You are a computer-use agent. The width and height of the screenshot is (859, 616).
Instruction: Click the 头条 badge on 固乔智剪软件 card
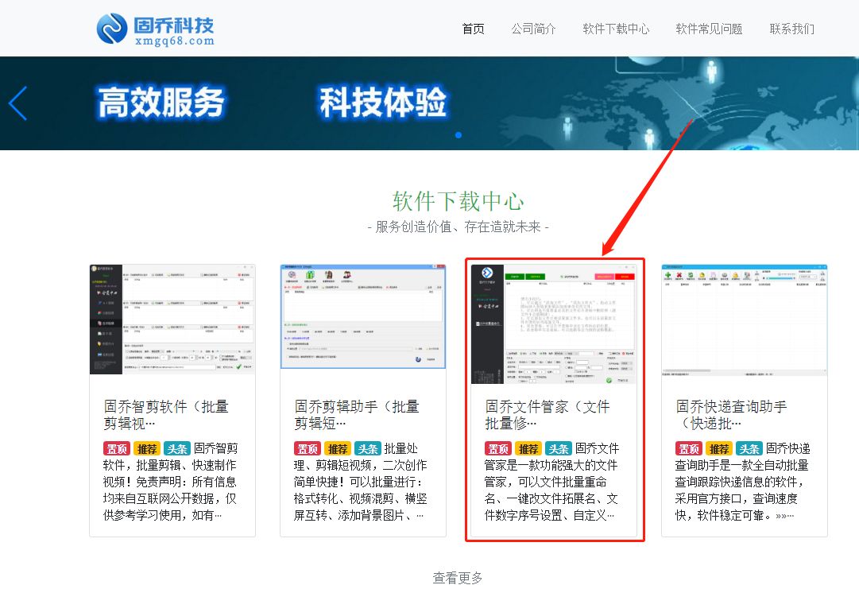[x=178, y=448]
